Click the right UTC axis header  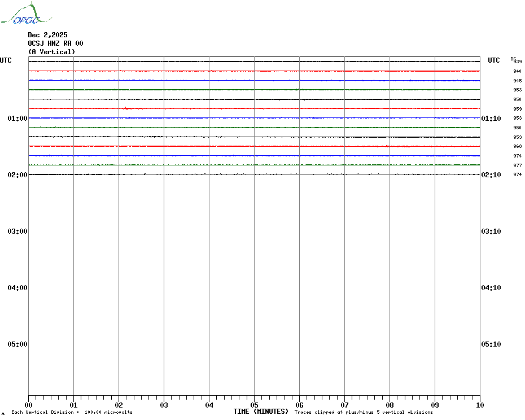493,60
